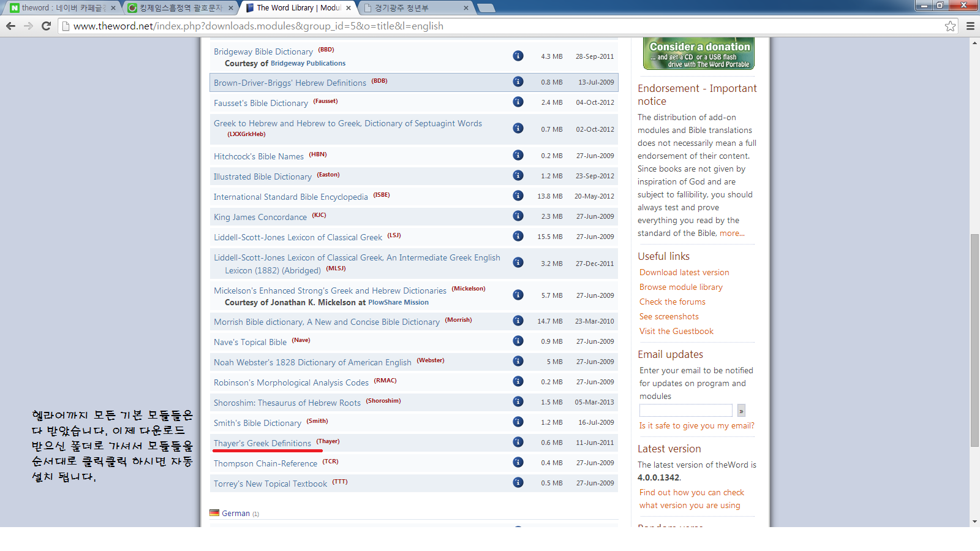This screenshot has width=980, height=551.
Task: Click Download latest version link
Action: pyautogui.click(x=684, y=272)
